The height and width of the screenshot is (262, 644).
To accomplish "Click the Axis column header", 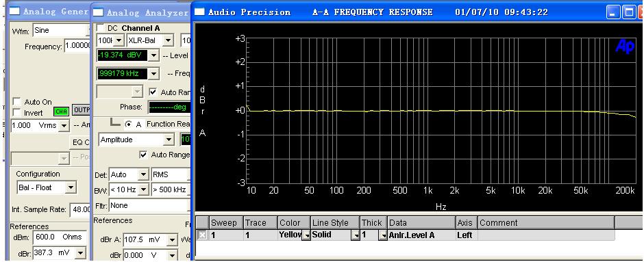I will (x=467, y=222).
